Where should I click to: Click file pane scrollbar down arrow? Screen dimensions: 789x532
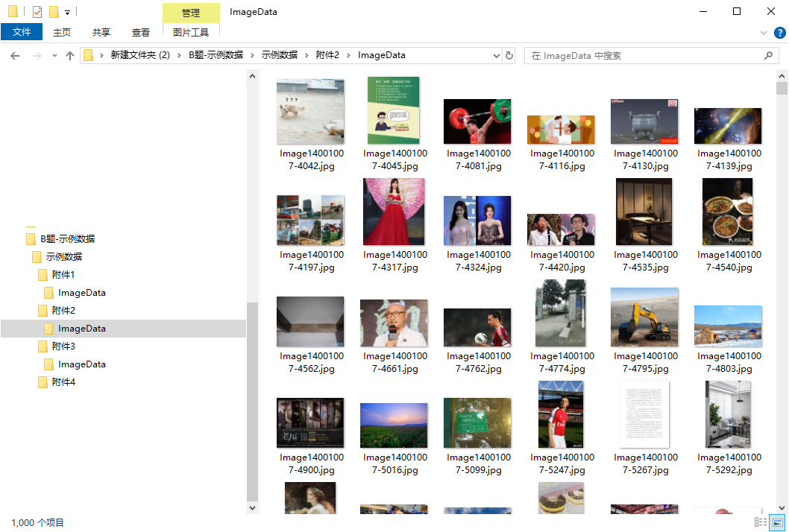[x=782, y=508]
